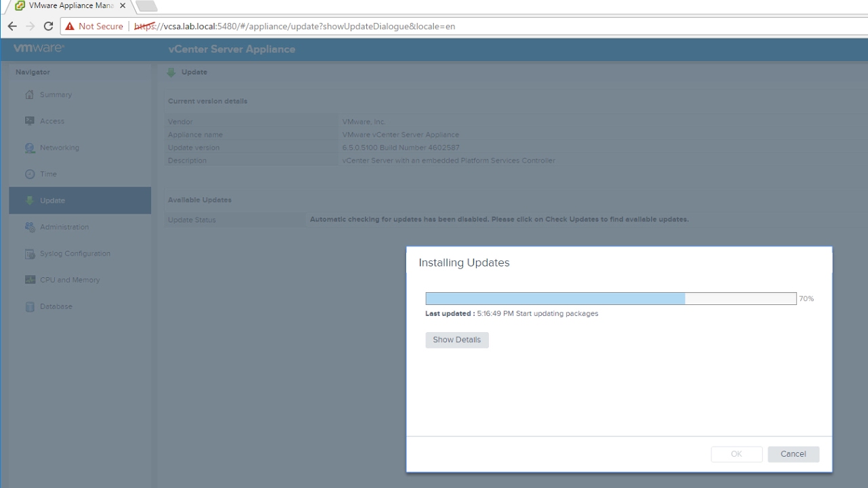This screenshot has height=488, width=868.
Task: Click the tab favicon for VMware Appliance
Action: (20, 6)
